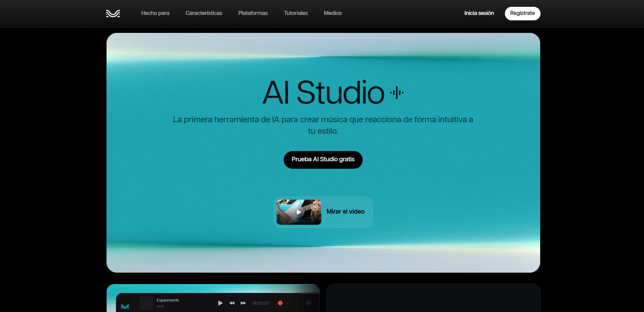
Task: Open the Plataformas dropdown
Action: (x=253, y=13)
